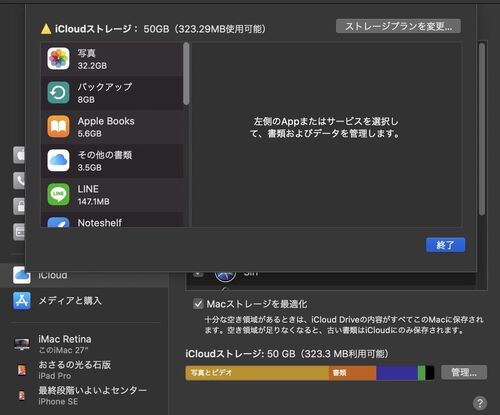500x415 pixels.
Task: Click the iCloudストレージ 50GB heading text
Action: click(160, 29)
